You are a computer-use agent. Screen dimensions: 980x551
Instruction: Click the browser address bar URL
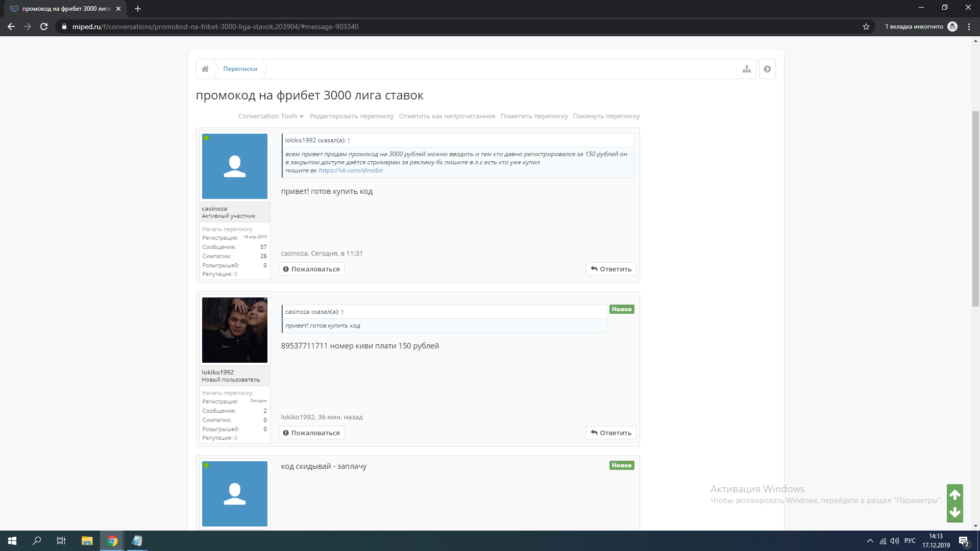215,27
